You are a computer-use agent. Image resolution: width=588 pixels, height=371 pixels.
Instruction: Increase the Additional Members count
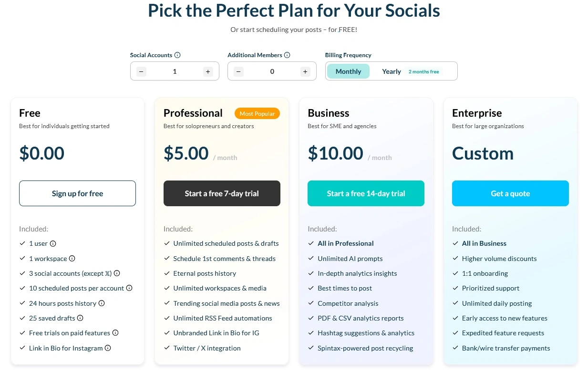click(x=305, y=71)
